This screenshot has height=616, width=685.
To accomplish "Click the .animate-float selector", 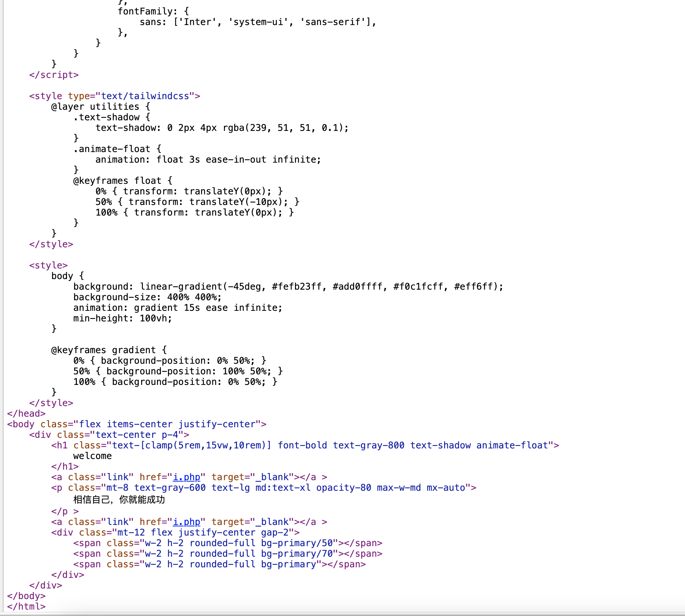I will click(x=111, y=149).
